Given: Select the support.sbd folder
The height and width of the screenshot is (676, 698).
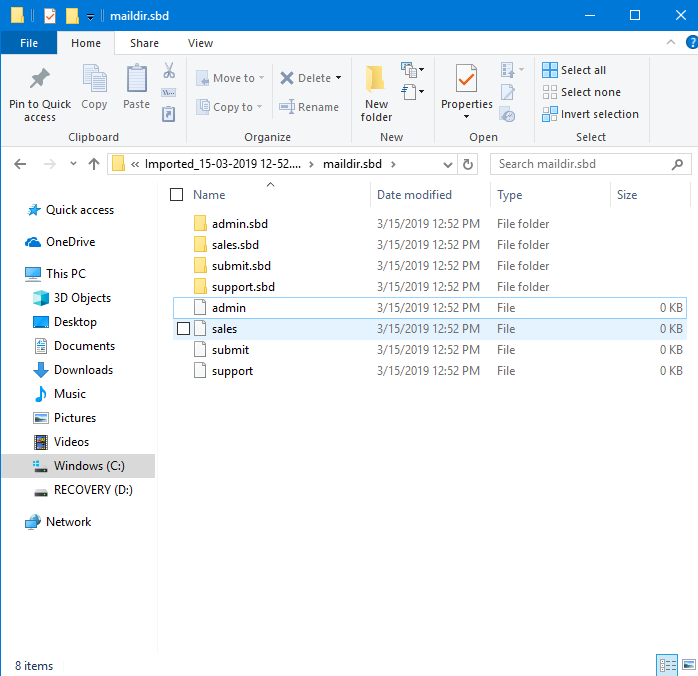Looking at the screenshot, I should click(243, 287).
